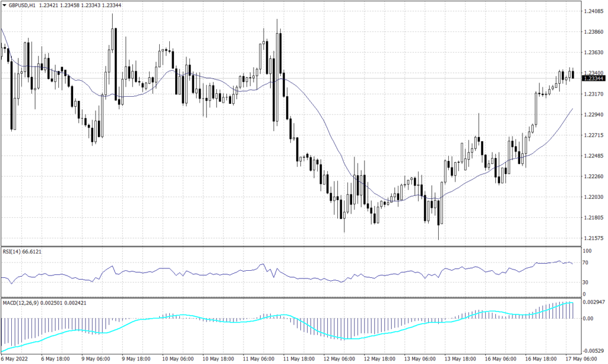Screen dimensions: 608x364
Task: Select the rightmost candlestick on the chart
Action: pyautogui.click(x=573, y=74)
